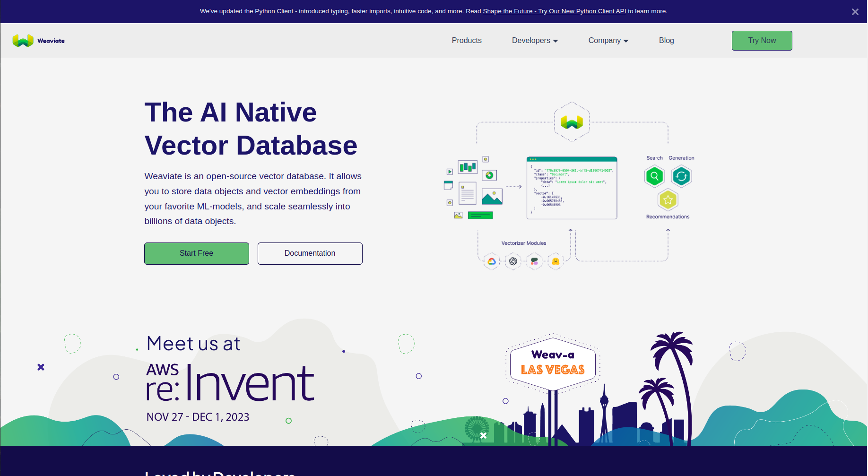Click the green Search hexagon icon

click(654, 176)
